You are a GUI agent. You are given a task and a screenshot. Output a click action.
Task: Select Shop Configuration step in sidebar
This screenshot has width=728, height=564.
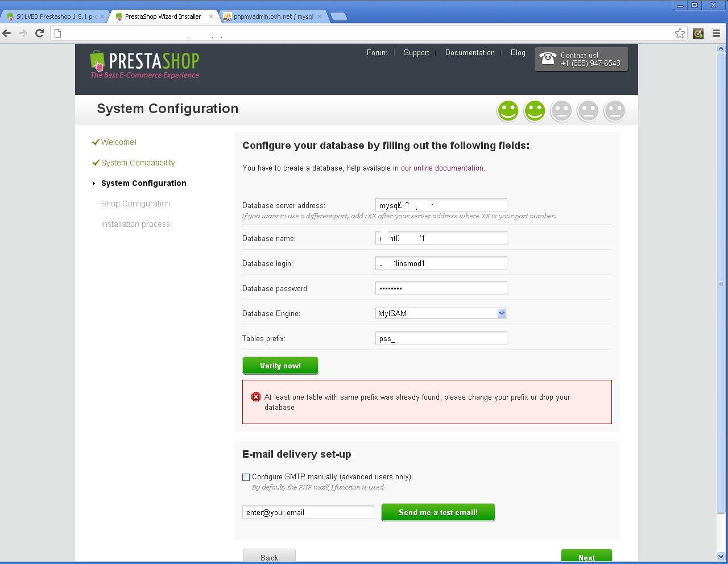coord(136,204)
